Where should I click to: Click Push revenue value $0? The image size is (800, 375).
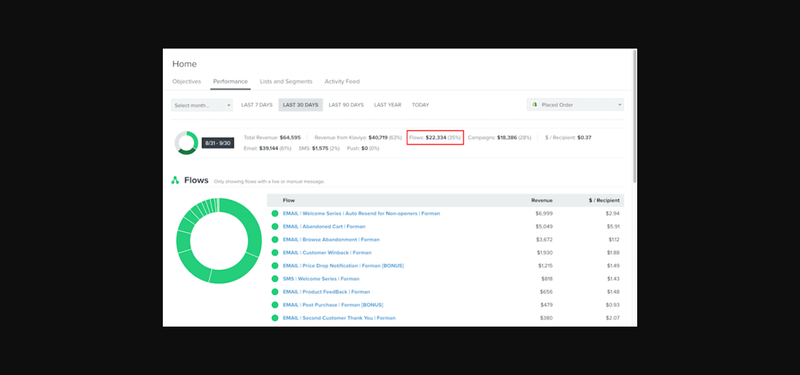tap(364, 148)
